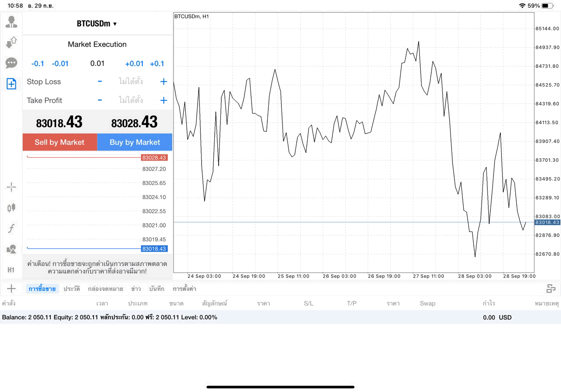Tap the plus icon beside the bottom tabs

[11, 289]
